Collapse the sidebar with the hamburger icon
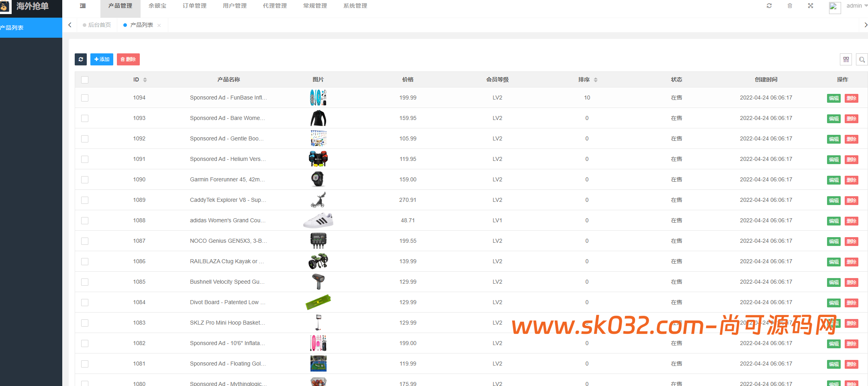This screenshot has width=868, height=386. [83, 6]
